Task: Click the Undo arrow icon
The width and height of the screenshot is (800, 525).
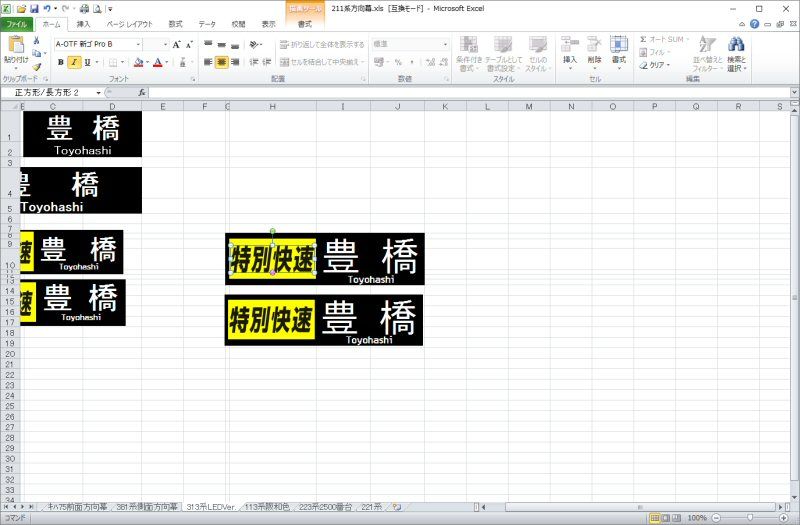Action: 47,9
